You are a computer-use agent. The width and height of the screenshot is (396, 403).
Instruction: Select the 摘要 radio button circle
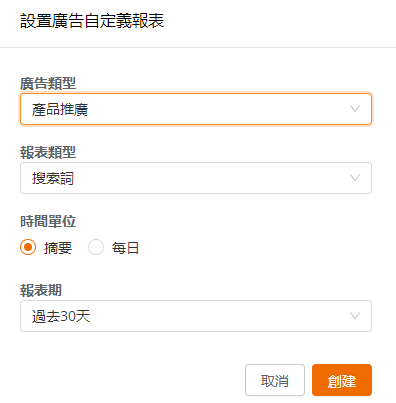tap(28, 247)
